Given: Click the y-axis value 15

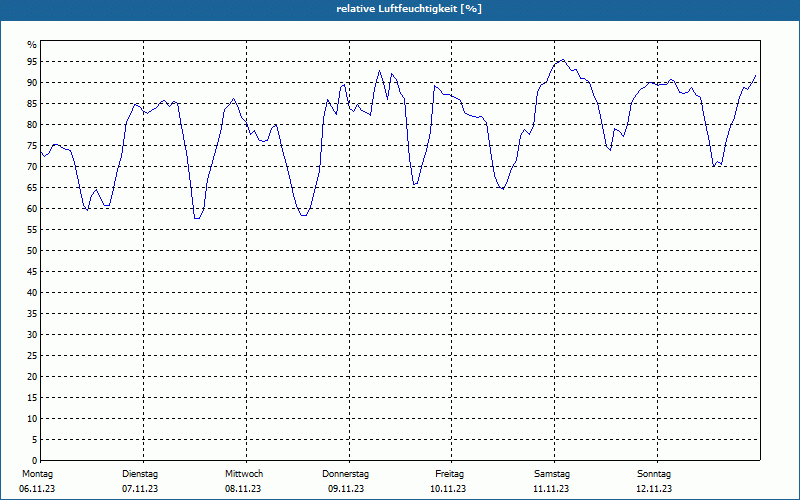Looking at the screenshot, I should 32,398.
